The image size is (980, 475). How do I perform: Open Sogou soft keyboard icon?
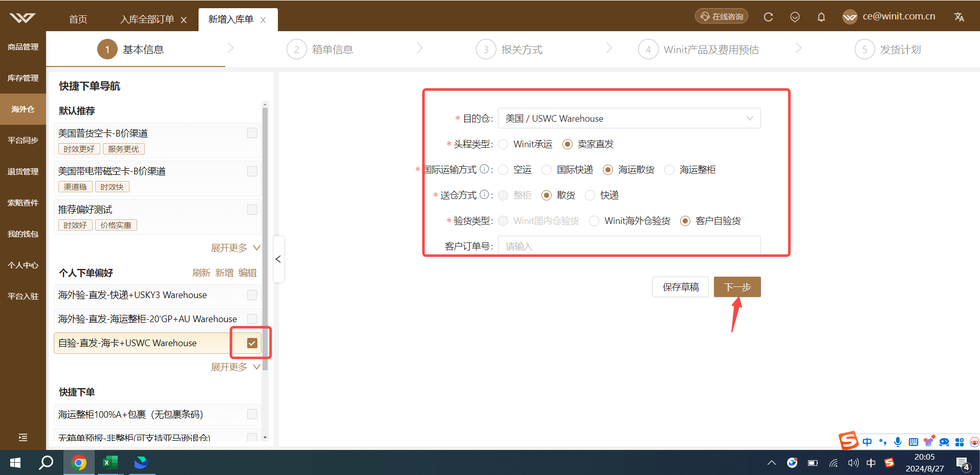[x=913, y=442]
